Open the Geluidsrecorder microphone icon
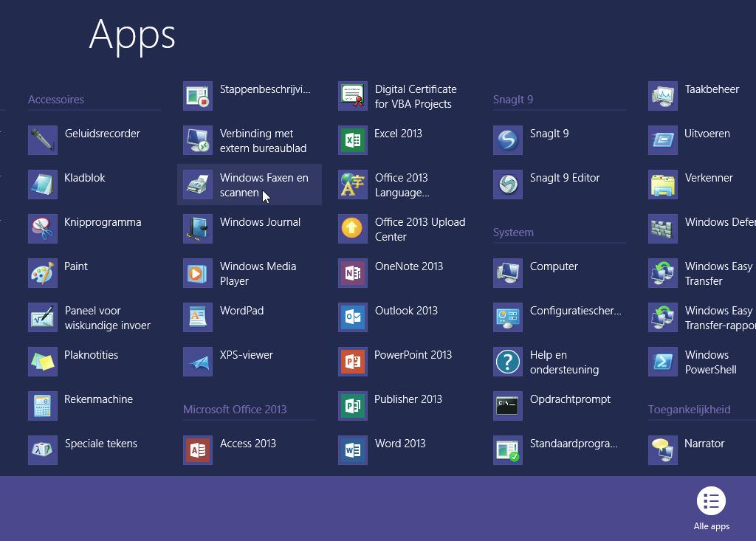This screenshot has width=756, height=541. click(x=43, y=140)
